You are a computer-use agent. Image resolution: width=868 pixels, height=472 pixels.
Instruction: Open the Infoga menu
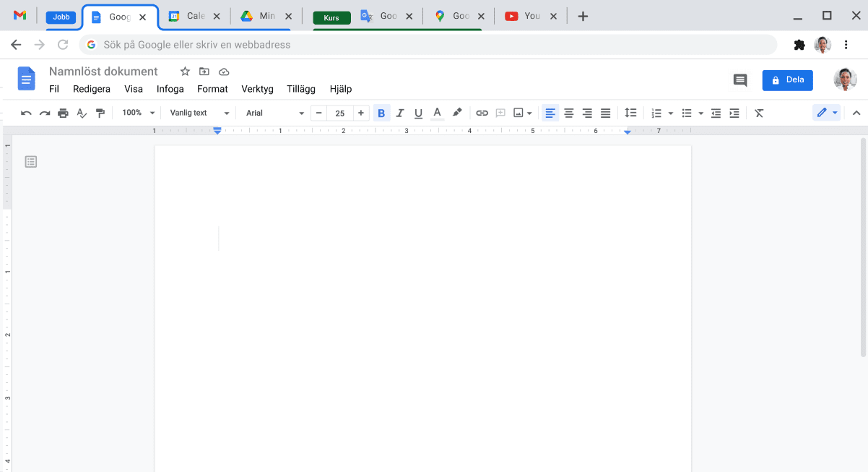click(170, 89)
